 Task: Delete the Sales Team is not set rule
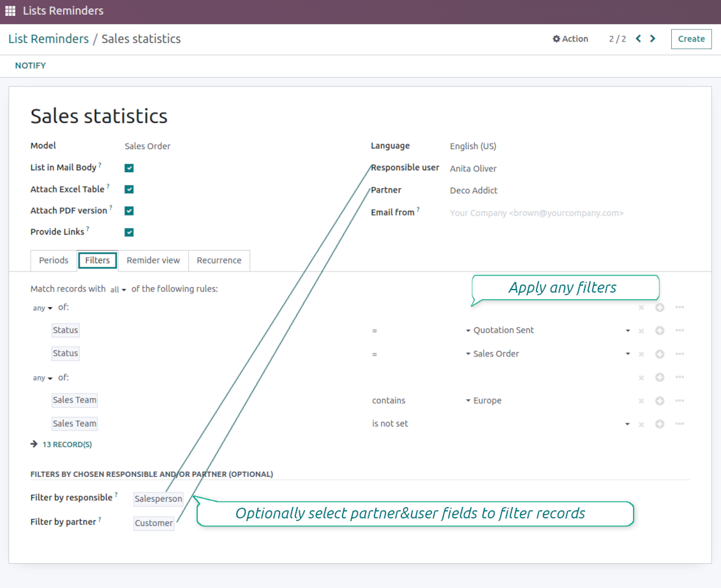tap(641, 424)
